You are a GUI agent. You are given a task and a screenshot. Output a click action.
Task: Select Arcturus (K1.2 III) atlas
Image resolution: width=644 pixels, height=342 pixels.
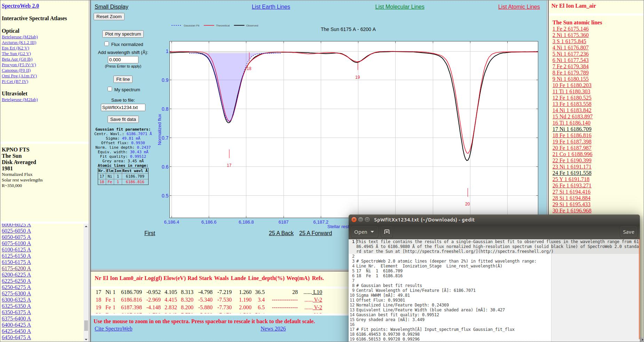19,42
